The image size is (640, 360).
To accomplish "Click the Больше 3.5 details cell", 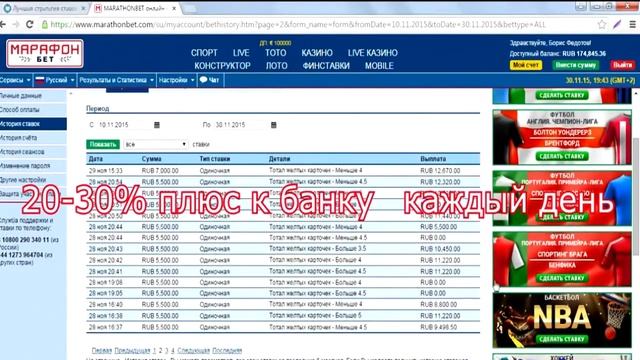I will pyautogui.click(x=317, y=249).
